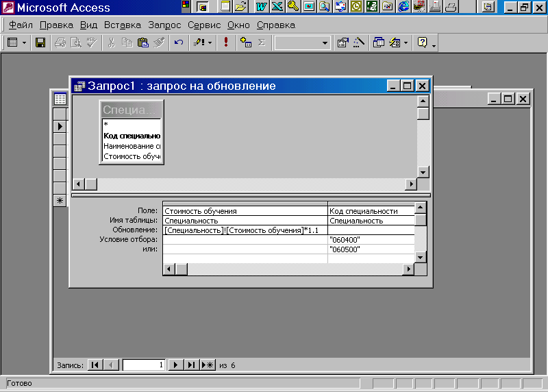Launch the expression Build wand icon
Image resolution: width=548 pixels, height=392 pixels.
pos(358,42)
